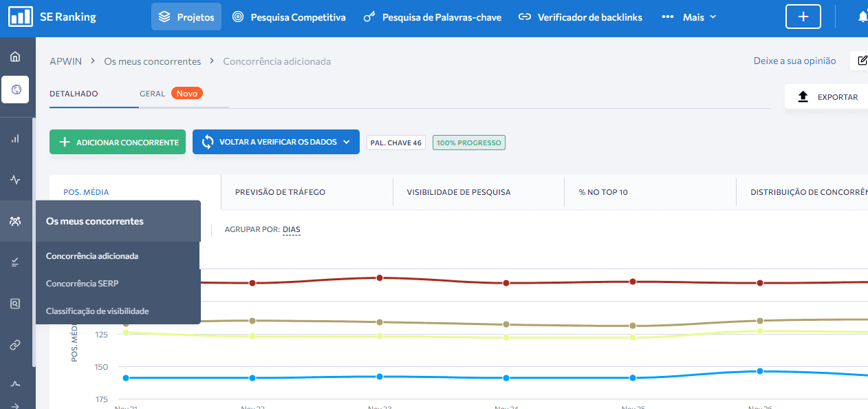Open Pesquisa de Palavras-chave in top menu
868x409 pixels.
click(432, 17)
